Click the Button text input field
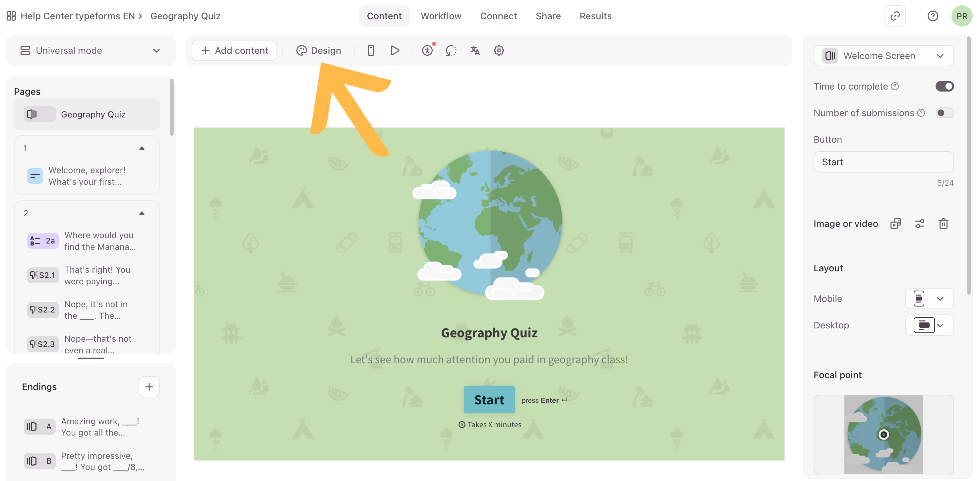 (x=884, y=162)
